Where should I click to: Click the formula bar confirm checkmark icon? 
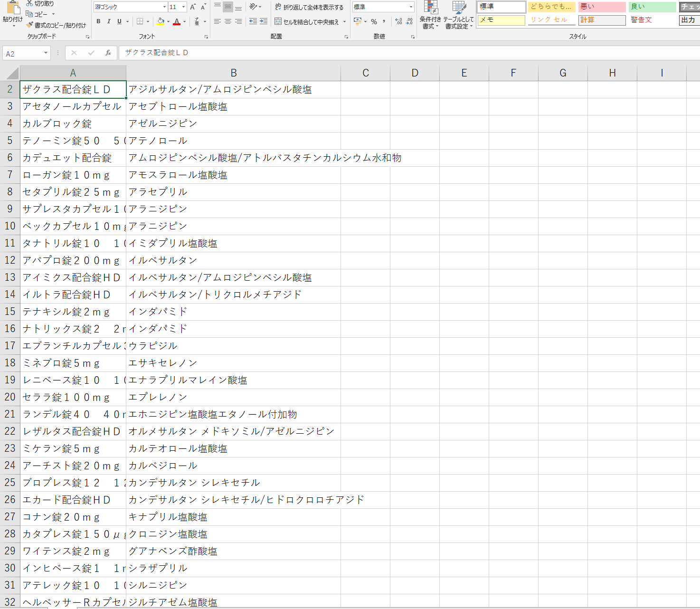pyautogui.click(x=91, y=53)
